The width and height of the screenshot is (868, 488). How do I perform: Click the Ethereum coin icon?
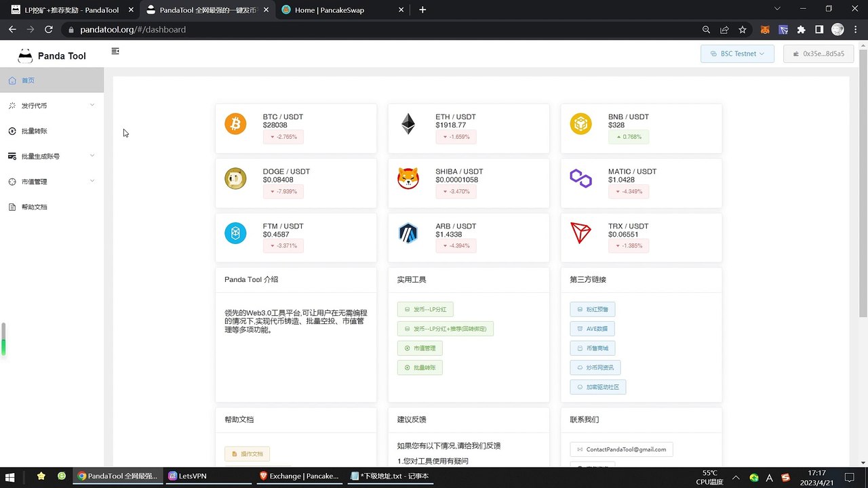click(x=408, y=124)
